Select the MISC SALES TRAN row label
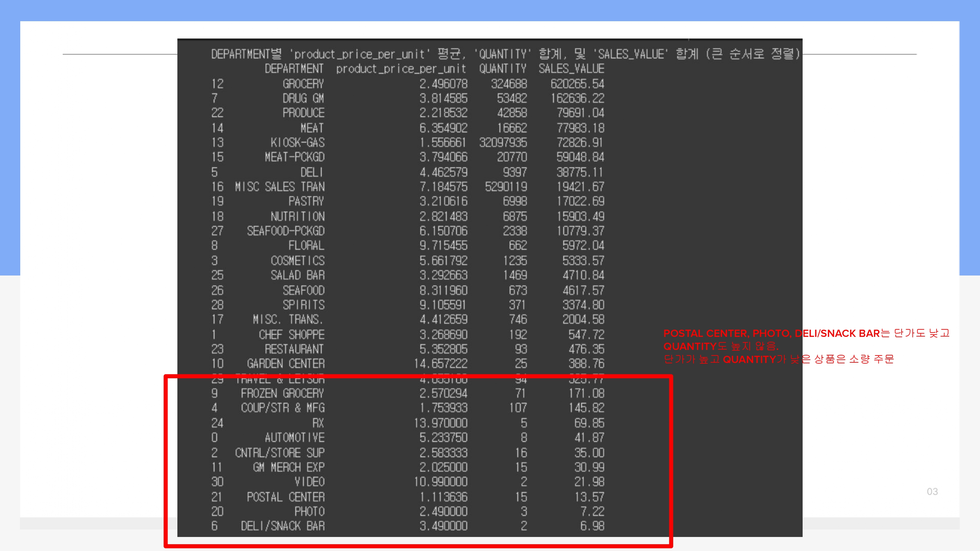The width and height of the screenshot is (980, 551). (x=280, y=187)
